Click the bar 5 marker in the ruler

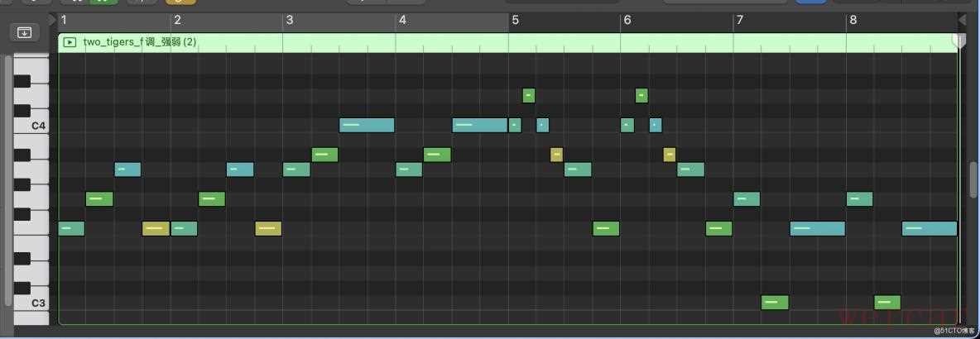[x=514, y=19]
